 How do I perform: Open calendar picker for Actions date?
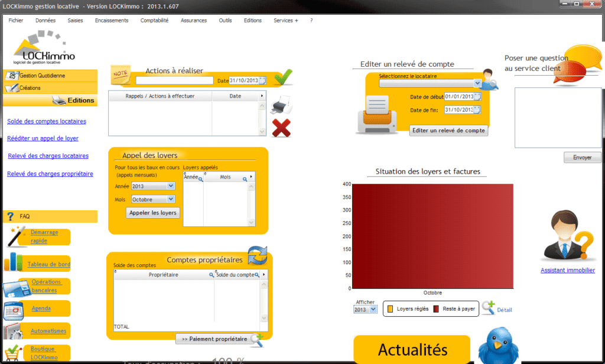(x=263, y=81)
